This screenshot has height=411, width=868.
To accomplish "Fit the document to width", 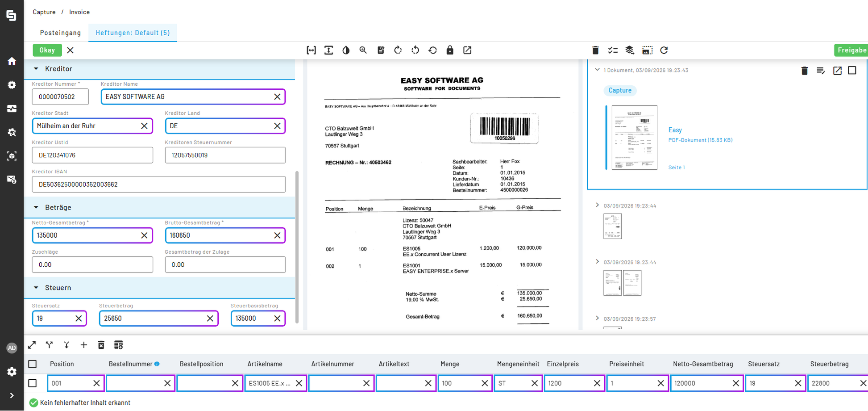I will tap(311, 50).
